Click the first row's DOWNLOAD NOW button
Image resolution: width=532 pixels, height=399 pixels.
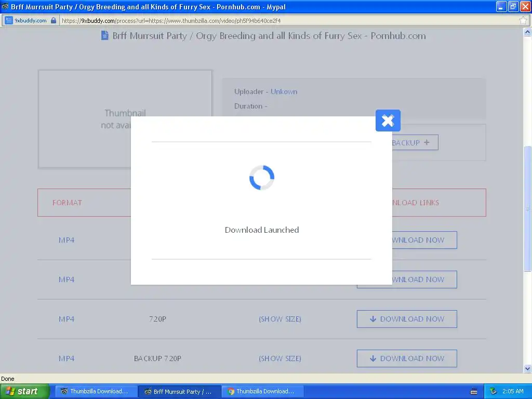tap(424, 240)
